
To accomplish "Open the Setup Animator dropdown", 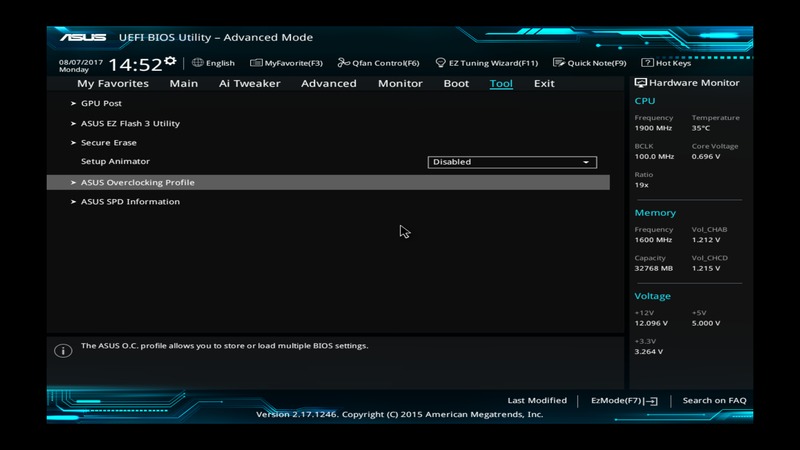I will 512,162.
